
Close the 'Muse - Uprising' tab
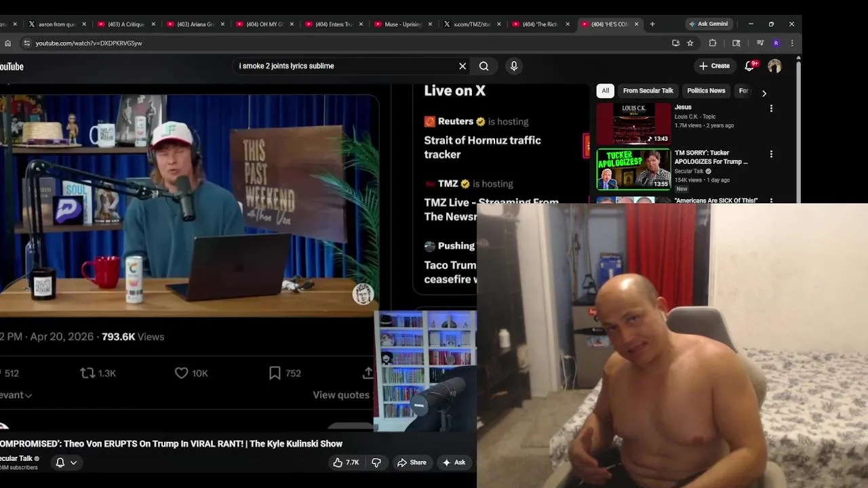430,24
